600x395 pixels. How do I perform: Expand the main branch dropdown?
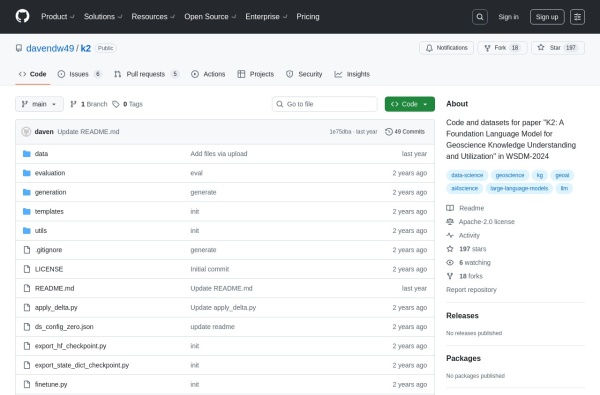(39, 104)
